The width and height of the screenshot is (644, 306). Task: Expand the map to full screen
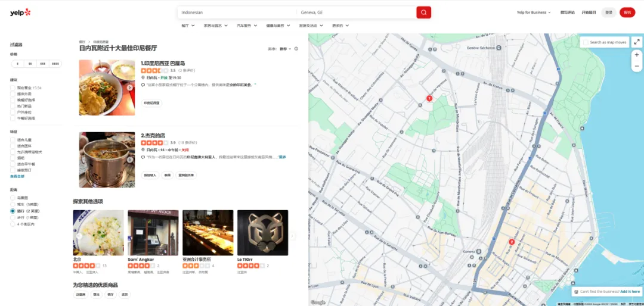click(x=637, y=42)
